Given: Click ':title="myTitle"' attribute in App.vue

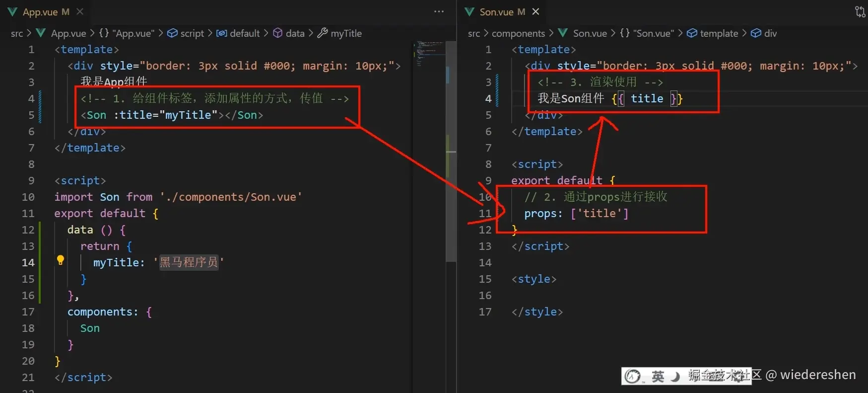Looking at the screenshot, I should click(166, 115).
